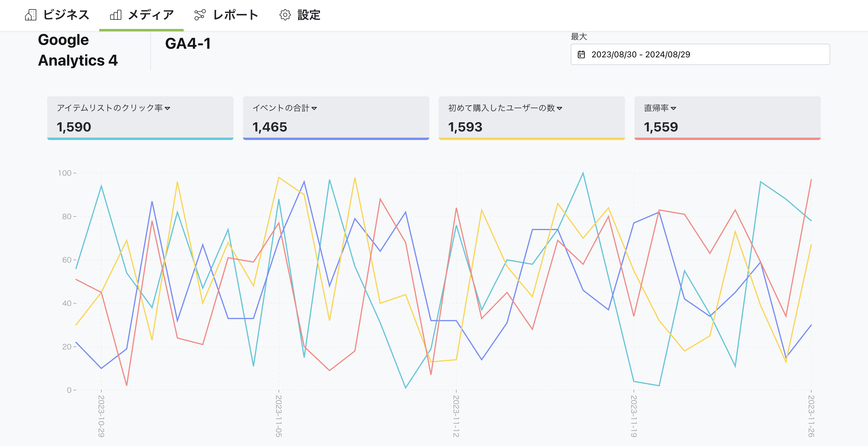Click the bar chart icon beside メディア

[x=116, y=15]
